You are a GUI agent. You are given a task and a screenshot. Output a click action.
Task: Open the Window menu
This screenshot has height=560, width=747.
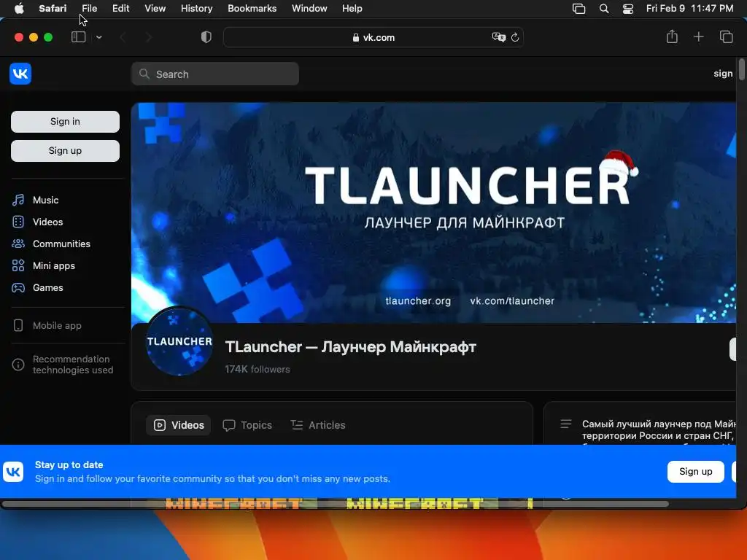point(309,9)
